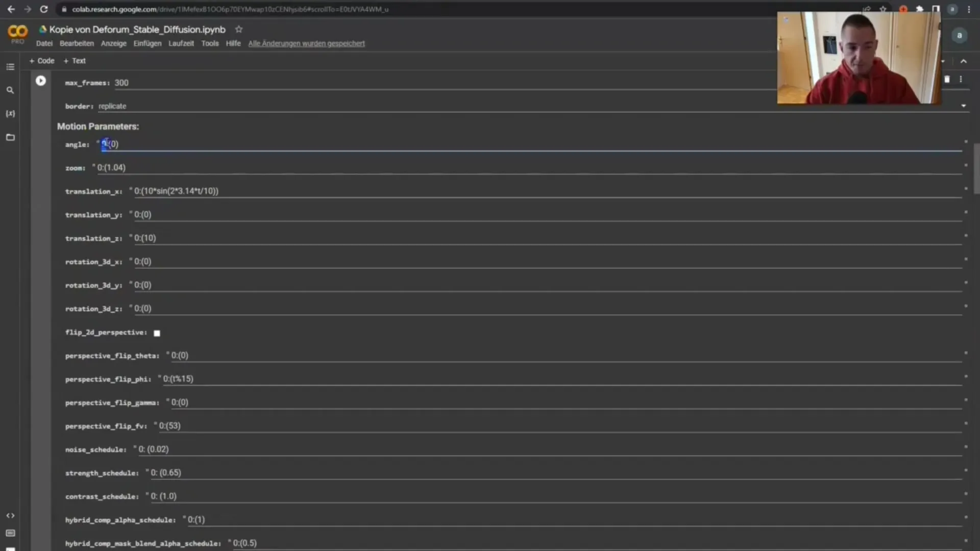Image resolution: width=980 pixels, height=551 pixels.
Task: Click the strength_schedule field 0: (0.65)
Action: point(555,473)
